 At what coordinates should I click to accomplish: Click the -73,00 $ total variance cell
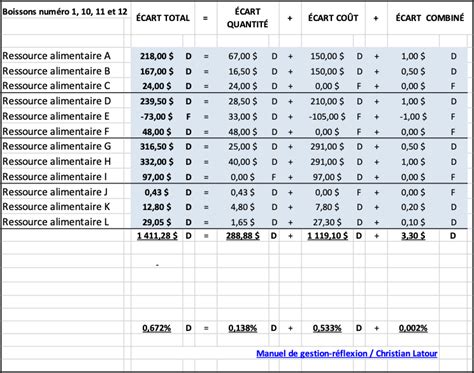point(157,117)
